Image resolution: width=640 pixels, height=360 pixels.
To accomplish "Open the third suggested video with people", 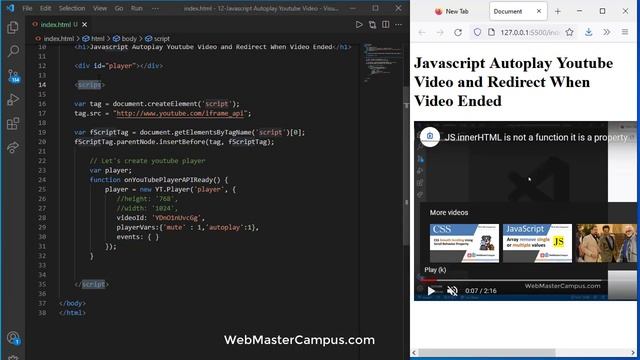I will click(x=606, y=243).
